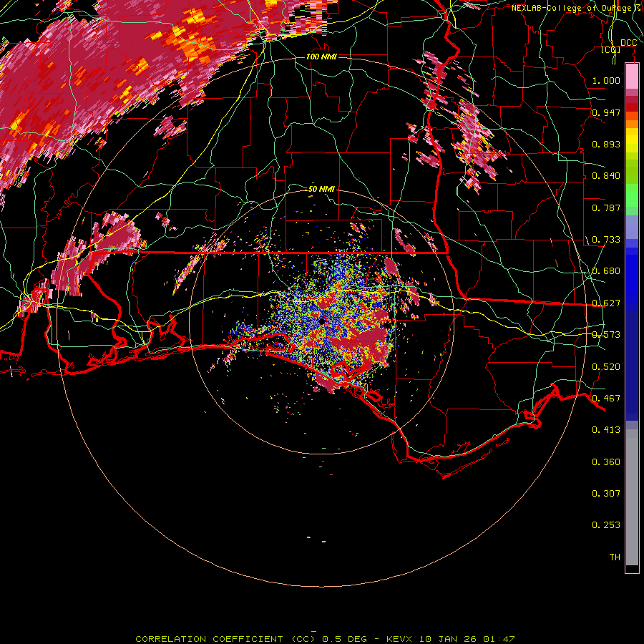
Task: Click the 0.680 legend value
Action: click(606, 271)
